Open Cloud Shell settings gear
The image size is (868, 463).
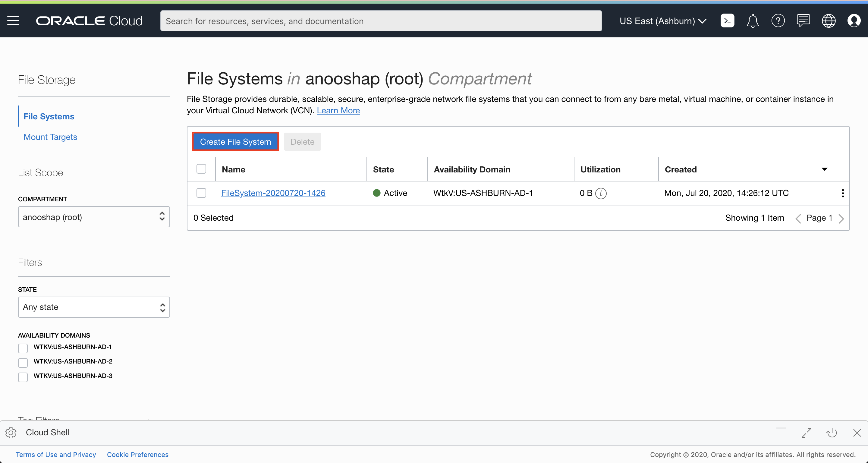pyautogui.click(x=11, y=432)
